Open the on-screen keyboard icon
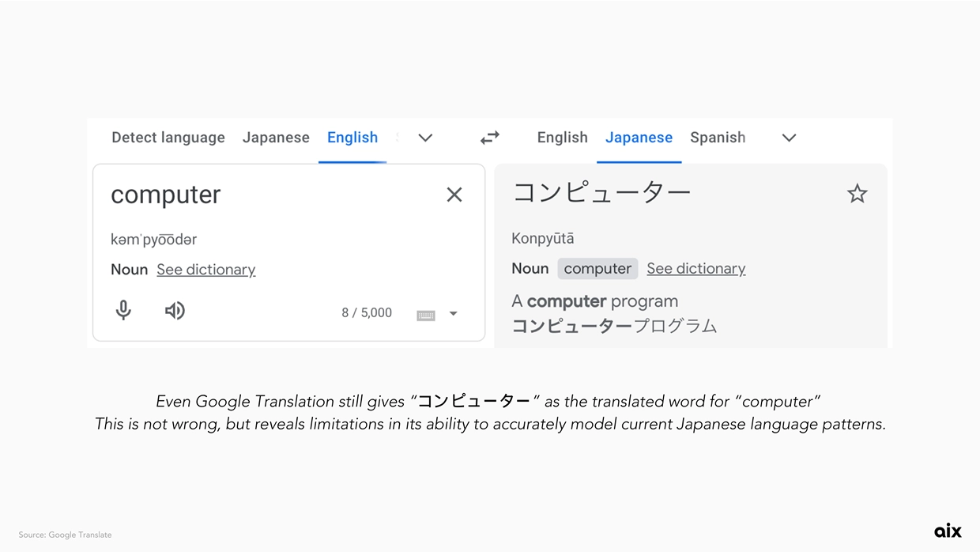Viewport: 980px width, 552px height. pyautogui.click(x=426, y=315)
